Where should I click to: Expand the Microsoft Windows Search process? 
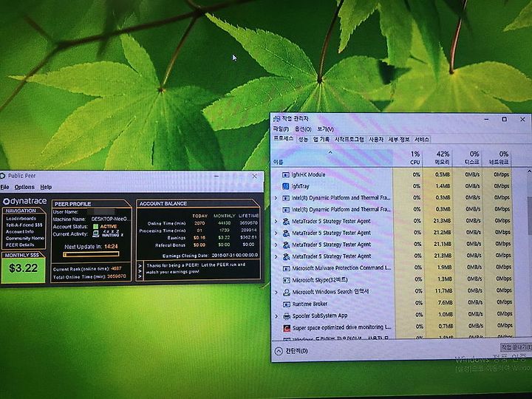coord(276,292)
